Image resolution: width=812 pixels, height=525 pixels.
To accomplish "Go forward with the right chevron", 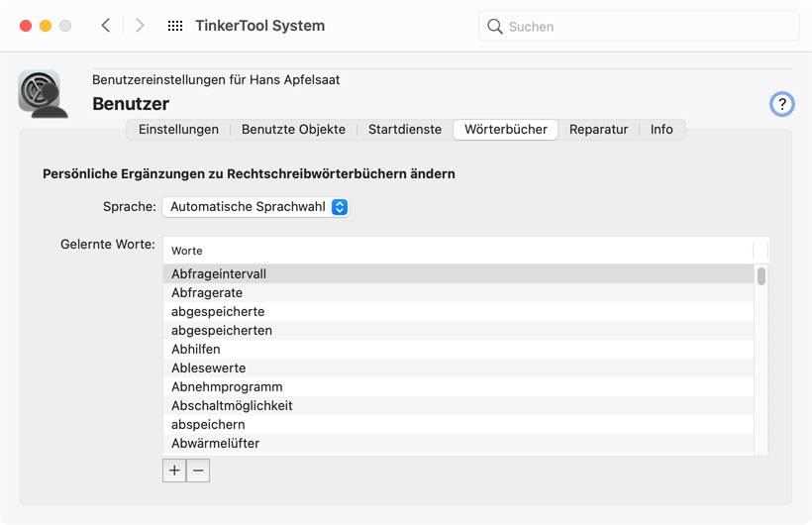I will [x=140, y=26].
